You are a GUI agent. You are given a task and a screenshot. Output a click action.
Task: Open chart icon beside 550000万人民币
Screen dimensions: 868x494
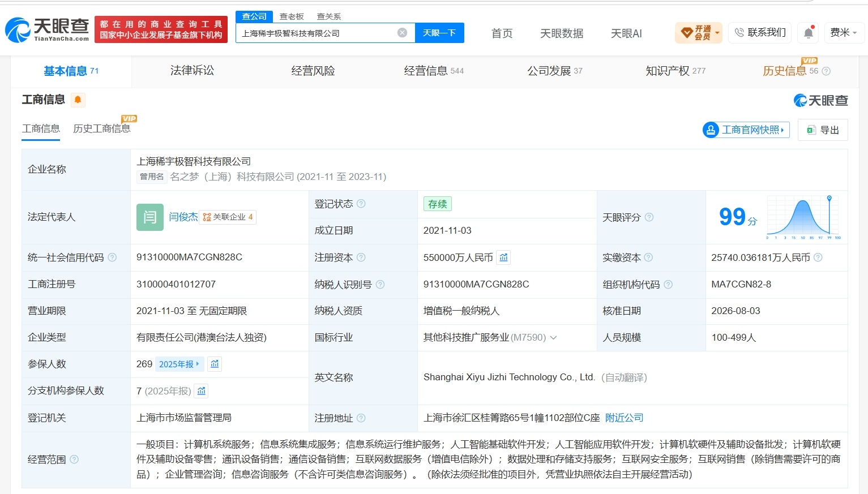(503, 257)
